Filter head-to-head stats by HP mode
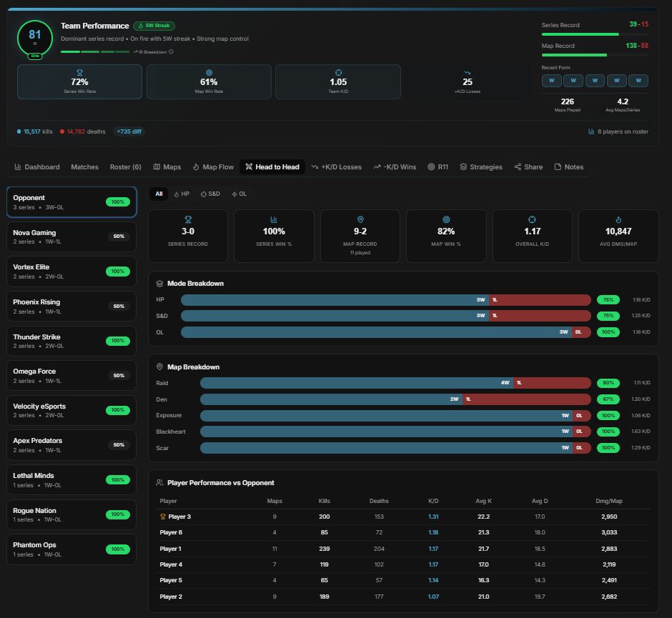Screen dimensions: 672x618 (x=182, y=194)
